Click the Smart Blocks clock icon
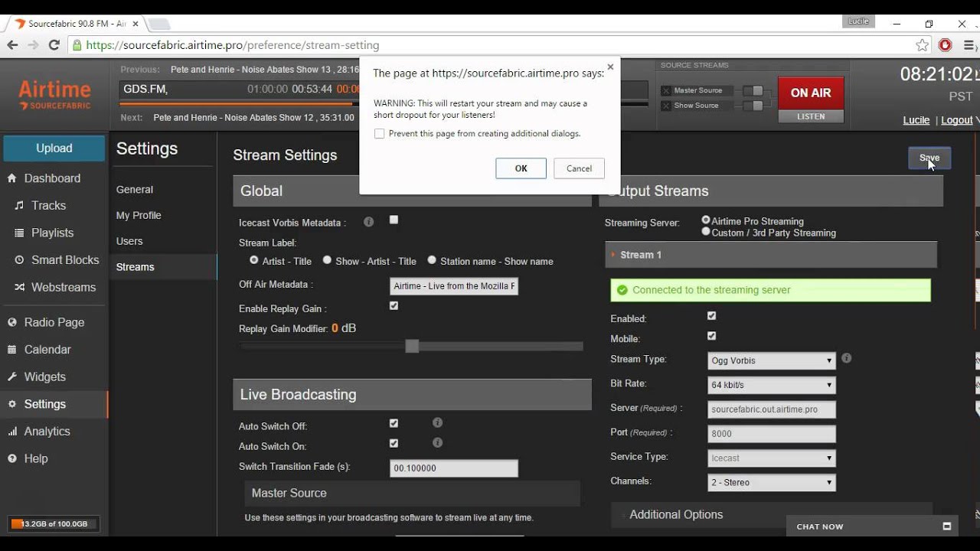 [x=19, y=260]
